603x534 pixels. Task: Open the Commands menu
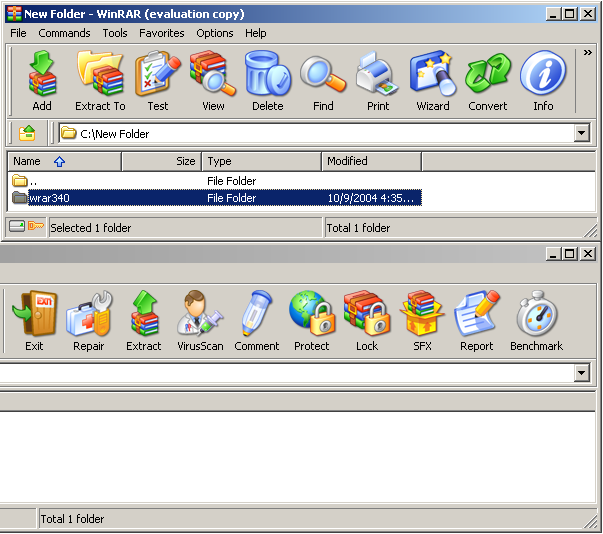64,33
